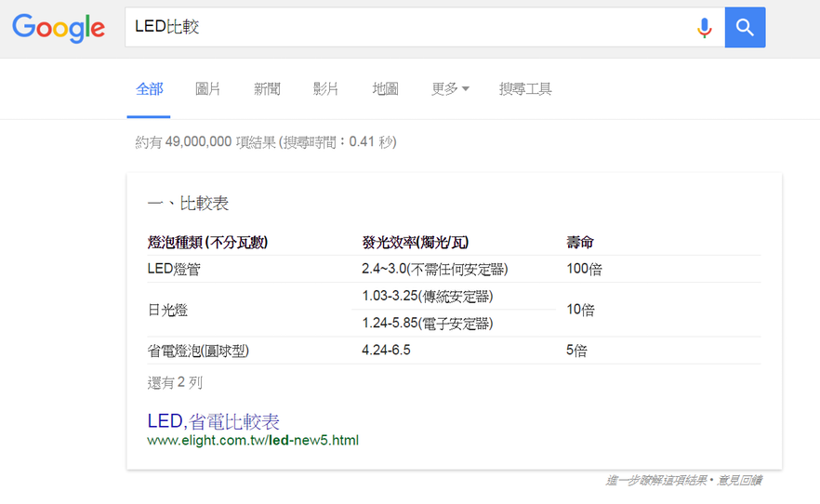Open 搜尋工具 options
This screenshot has width=820, height=504.
(525, 89)
